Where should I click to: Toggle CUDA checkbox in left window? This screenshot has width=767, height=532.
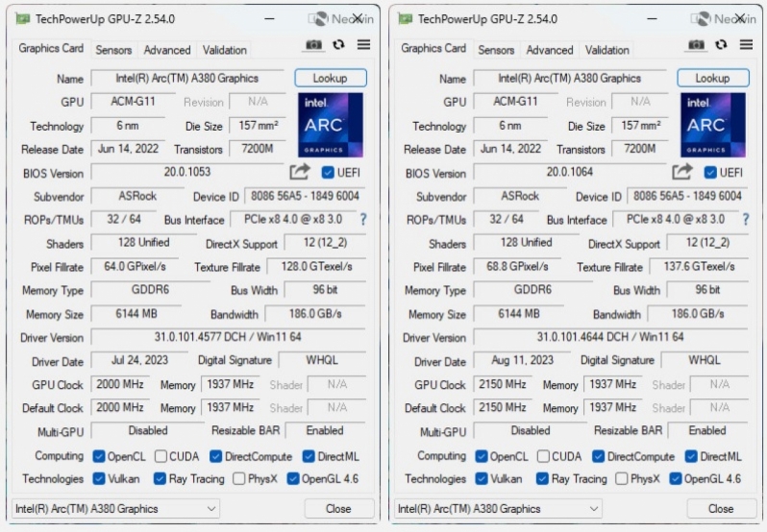(161, 456)
